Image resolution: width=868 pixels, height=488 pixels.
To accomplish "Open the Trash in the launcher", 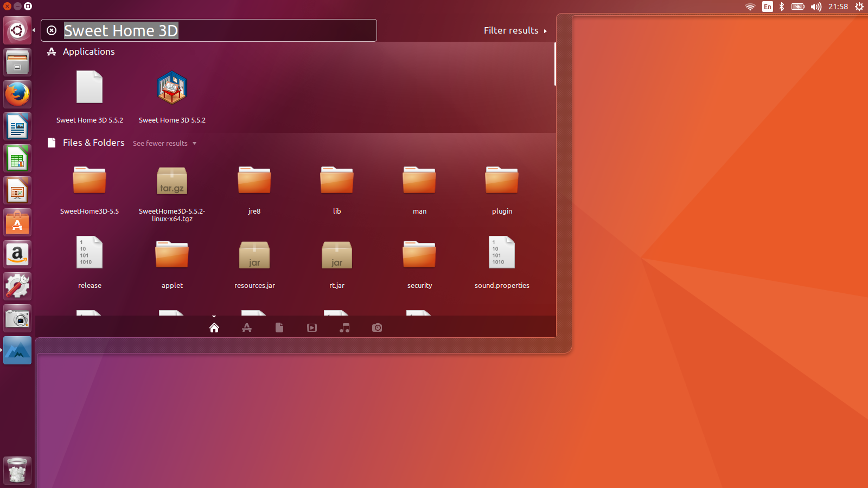I will point(17,471).
